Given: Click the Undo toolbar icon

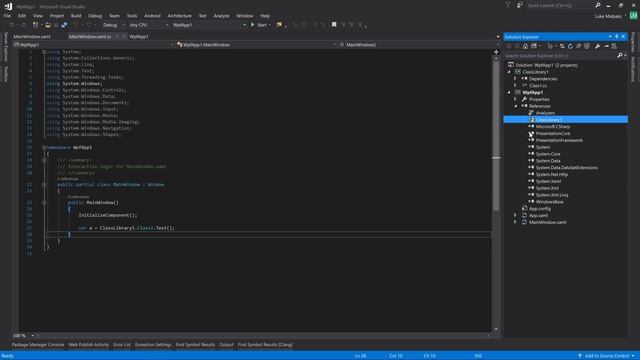Looking at the screenshot, I should point(76,25).
